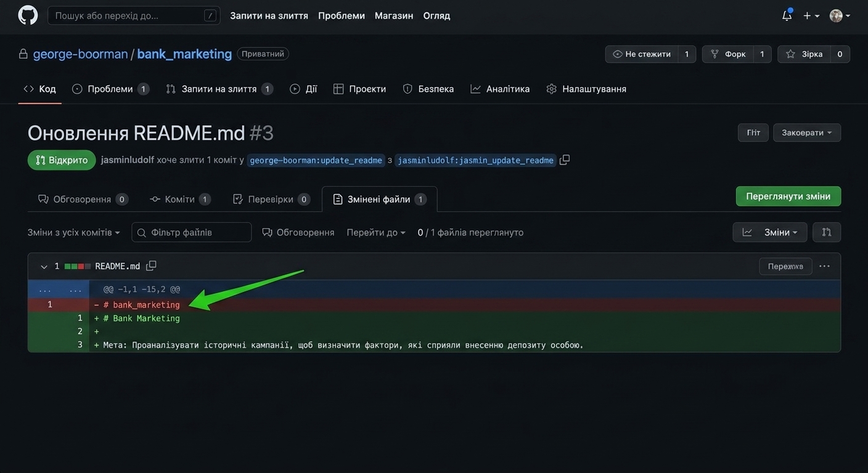Click the GitHub logo in the header
Image resolution: width=868 pixels, height=473 pixels.
tap(28, 15)
